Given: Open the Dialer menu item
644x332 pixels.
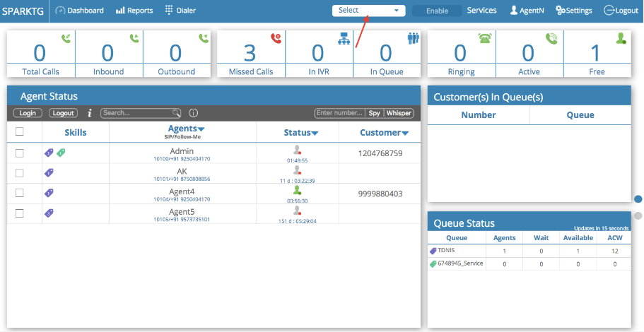Looking at the screenshot, I should [180, 11].
